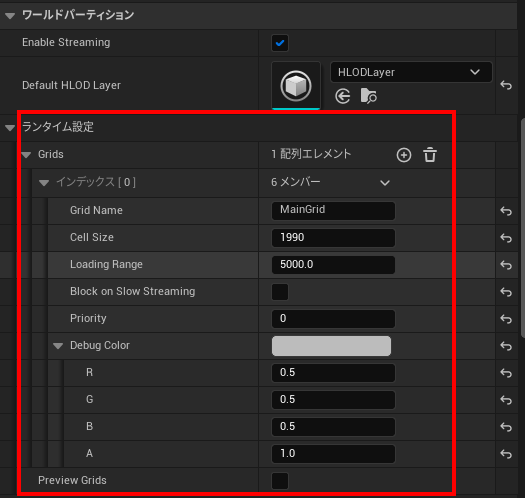Image resolution: width=525 pixels, height=498 pixels.
Task: Browse to HLODLayer asset in Content Browser
Action: coord(369,96)
